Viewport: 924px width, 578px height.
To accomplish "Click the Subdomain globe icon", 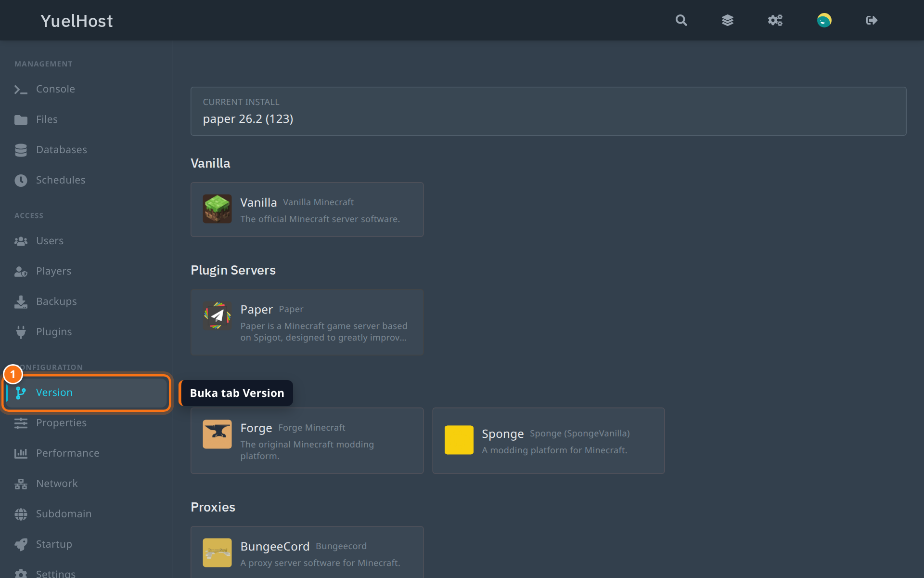I will (x=21, y=514).
